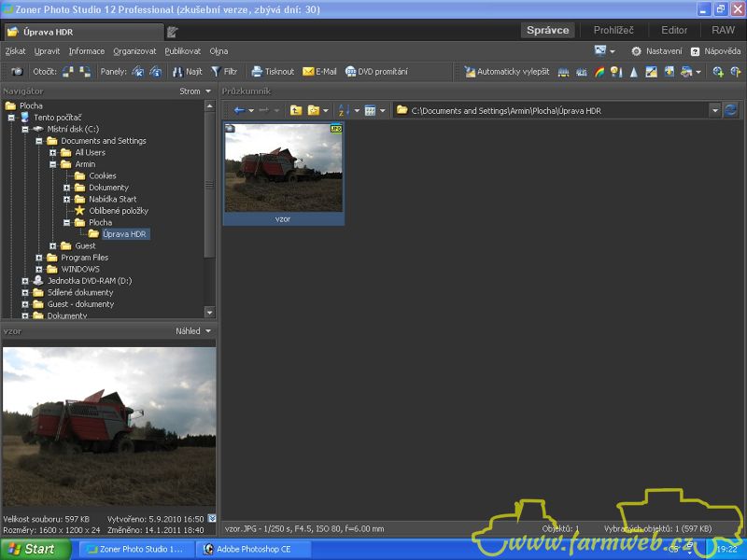Click the rainbow color adjustment icon

[x=599, y=72]
